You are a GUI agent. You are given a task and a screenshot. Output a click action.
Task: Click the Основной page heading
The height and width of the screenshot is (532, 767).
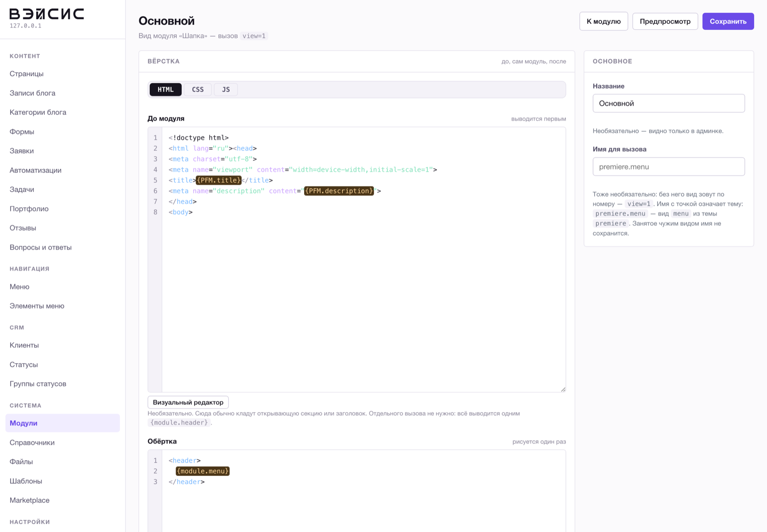tap(166, 20)
